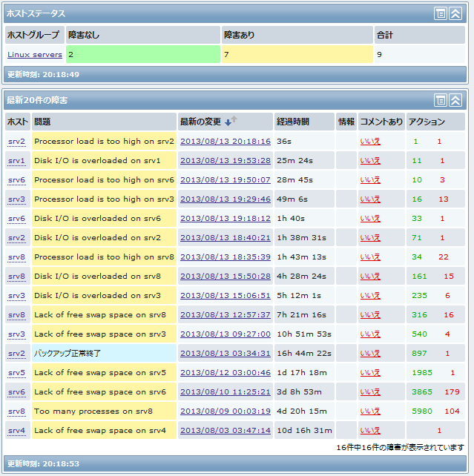Open timestamp 2013/08/13 19:50:07

226,180
